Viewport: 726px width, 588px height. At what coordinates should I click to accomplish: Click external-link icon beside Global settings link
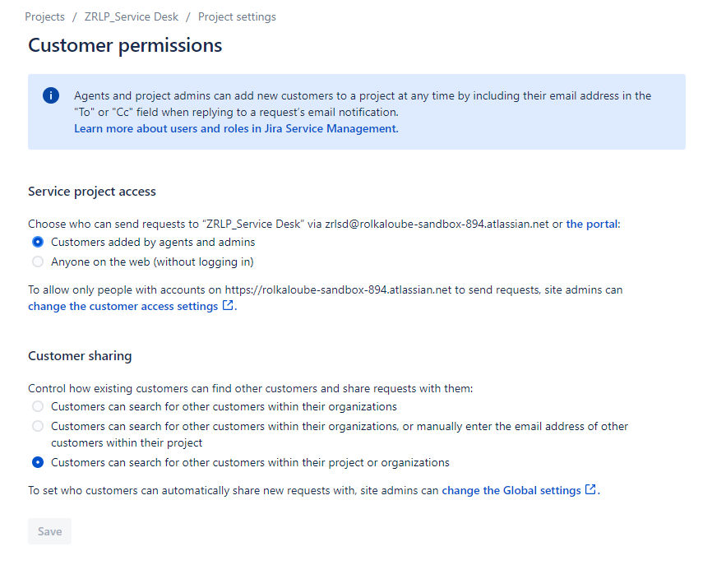pyautogui.click(x=590, y=489)
